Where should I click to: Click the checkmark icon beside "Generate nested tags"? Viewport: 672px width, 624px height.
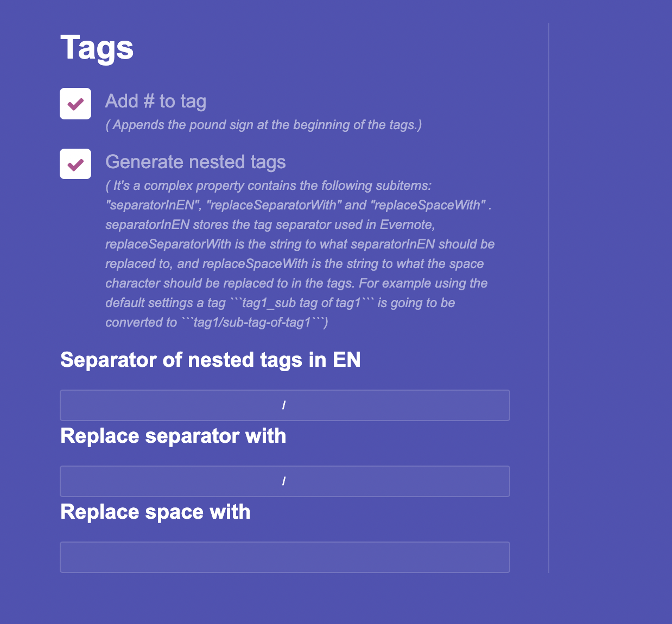click(75, 163)
